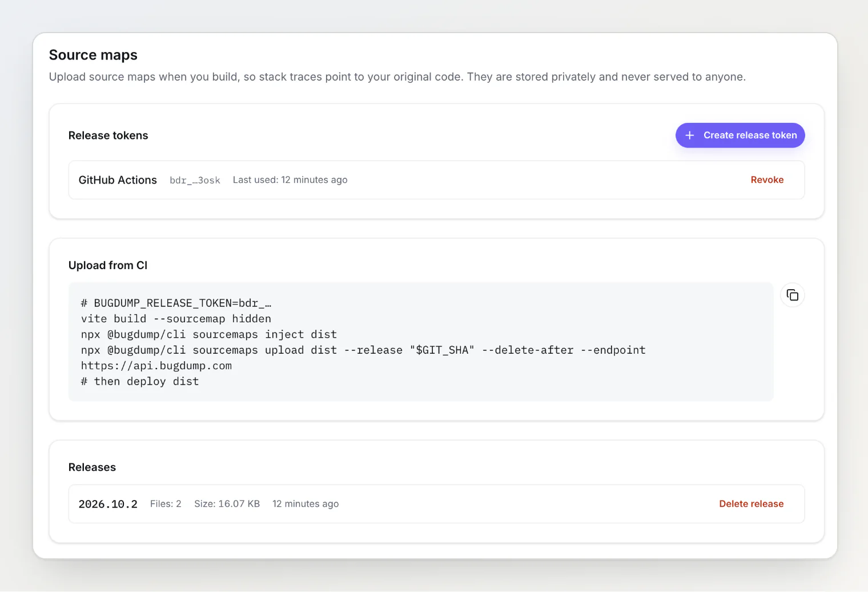Viewport: 868px width, 592px height.
Task: Revoke the GitHub Actions token
Action: tap(767, 180)
